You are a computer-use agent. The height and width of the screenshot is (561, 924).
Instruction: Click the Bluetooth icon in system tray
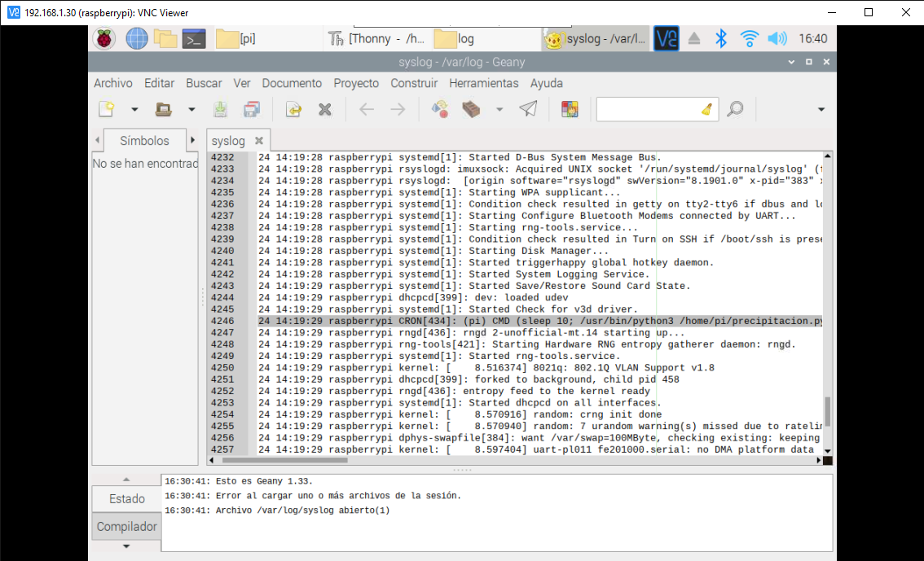point(720,38)
